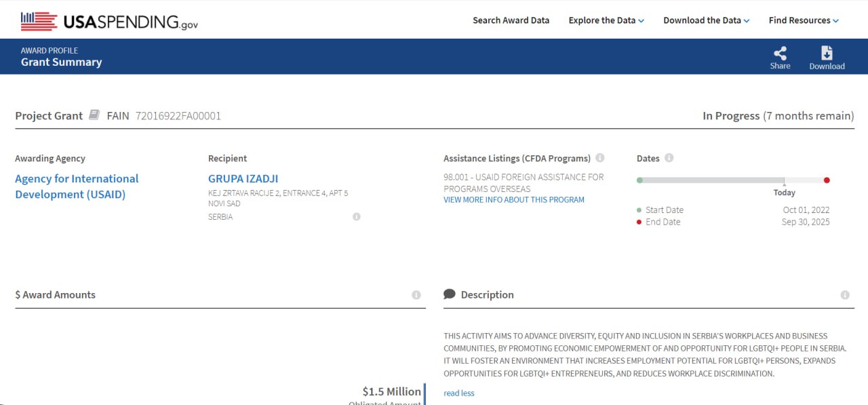Open info icon in Description header
Screen dimensions: 868x405
point(844,295)
